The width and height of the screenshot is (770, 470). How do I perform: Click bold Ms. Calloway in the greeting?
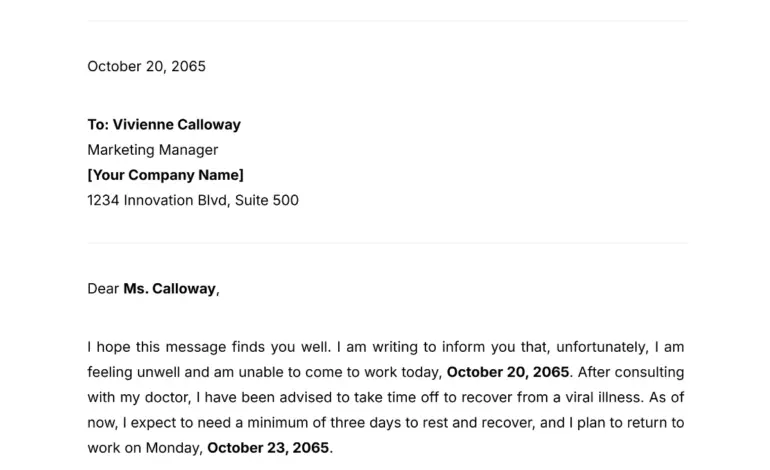[x=169, y=289]
